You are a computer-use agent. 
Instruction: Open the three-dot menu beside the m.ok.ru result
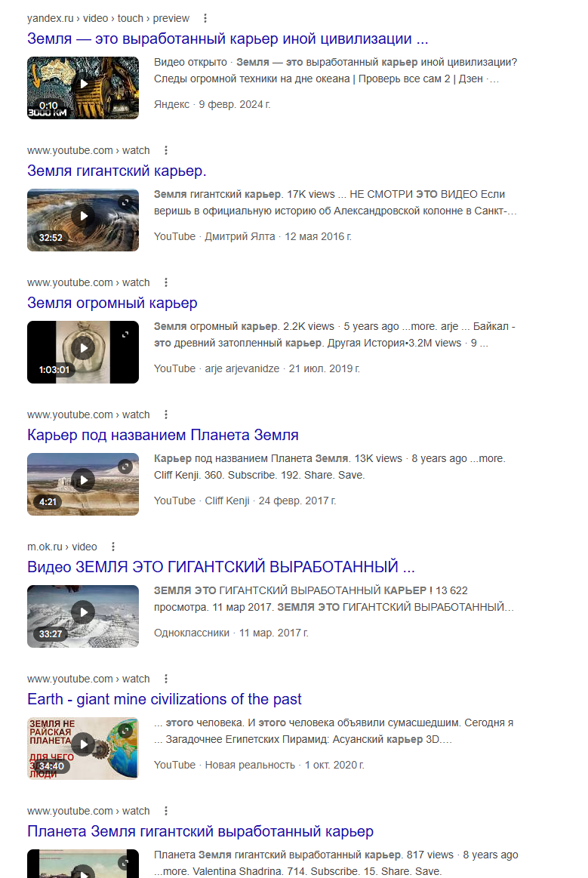(x=113, y=547)
